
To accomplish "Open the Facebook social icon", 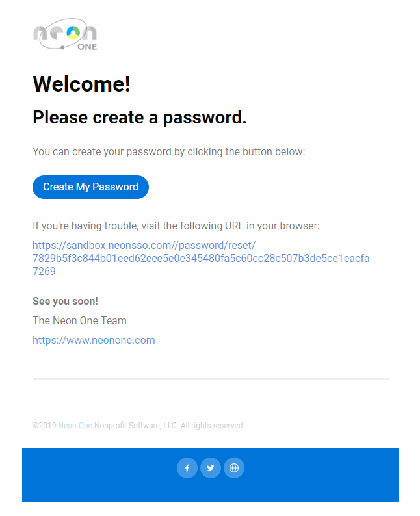I will 187,468.
